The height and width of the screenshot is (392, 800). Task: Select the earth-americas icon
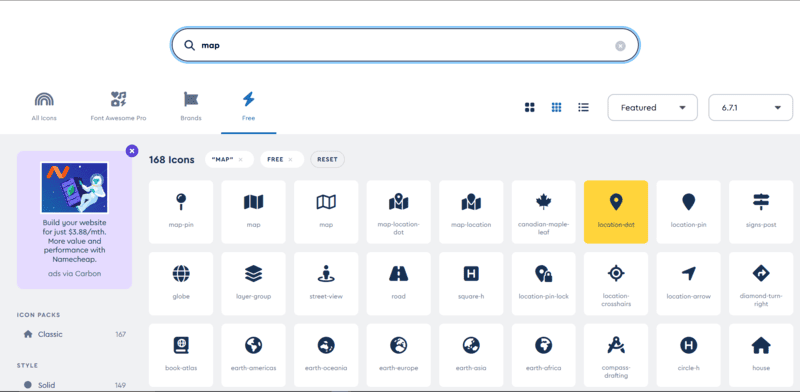pos(254,355)
